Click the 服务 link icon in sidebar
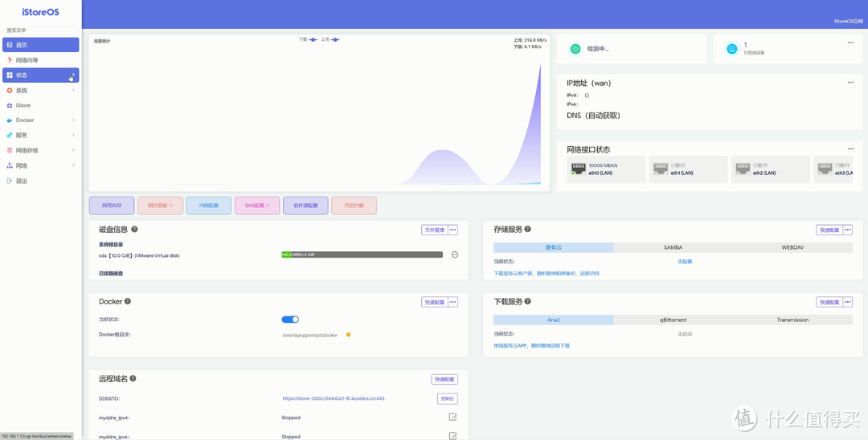 [x=10, y=135]
